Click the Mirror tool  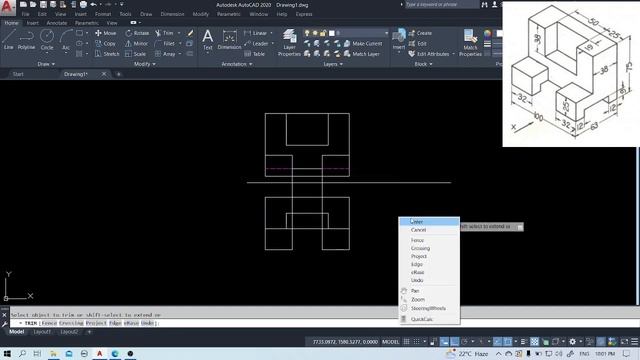click(136, 43)
